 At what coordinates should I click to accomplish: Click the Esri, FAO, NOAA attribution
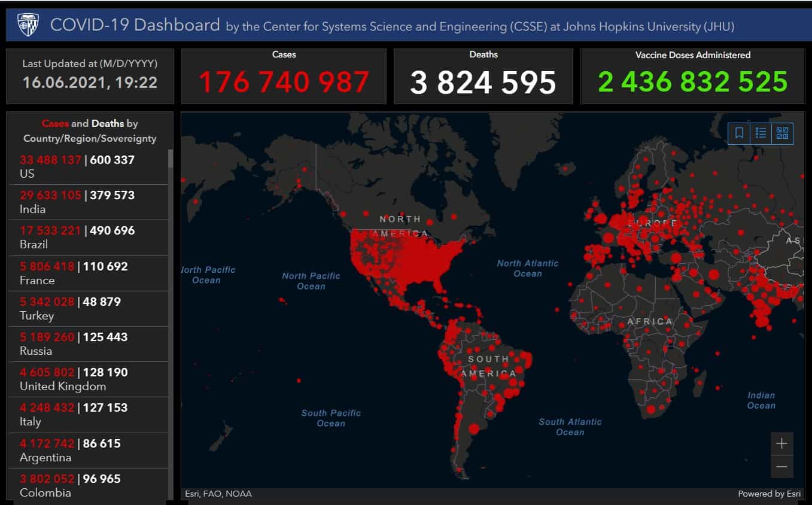tap(218, 494)
